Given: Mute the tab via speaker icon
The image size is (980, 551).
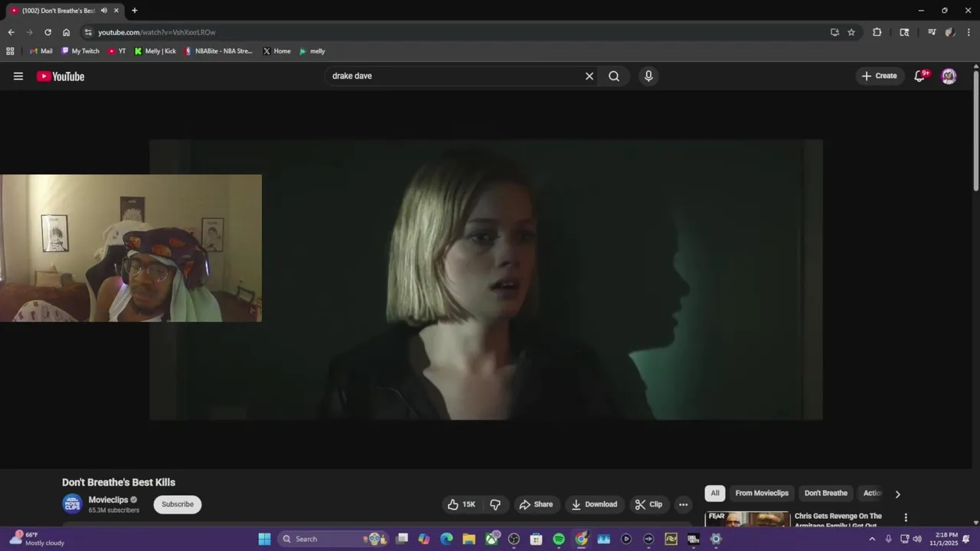Looking at the screenshot, I should [103, 11].
